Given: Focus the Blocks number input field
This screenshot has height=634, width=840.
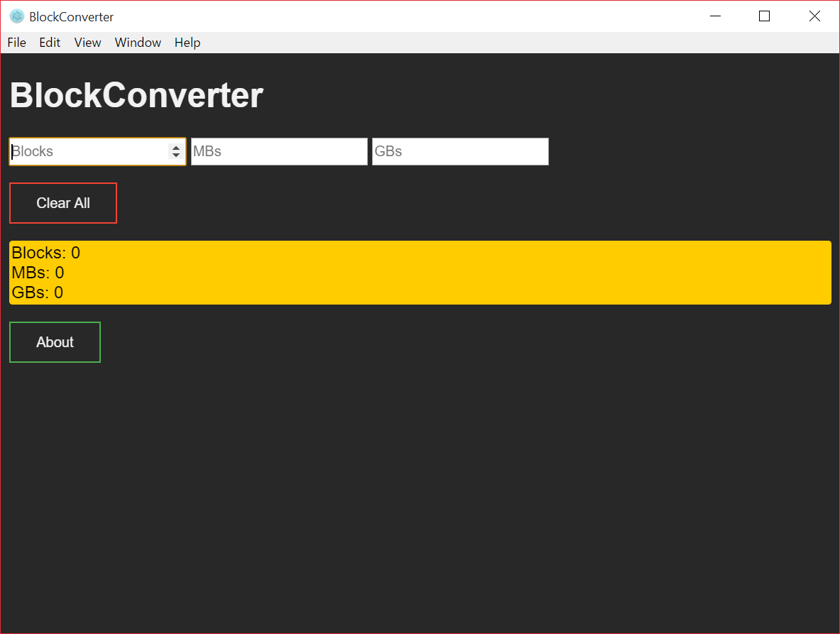Looking at the screenshot, I should coord(97,151).
